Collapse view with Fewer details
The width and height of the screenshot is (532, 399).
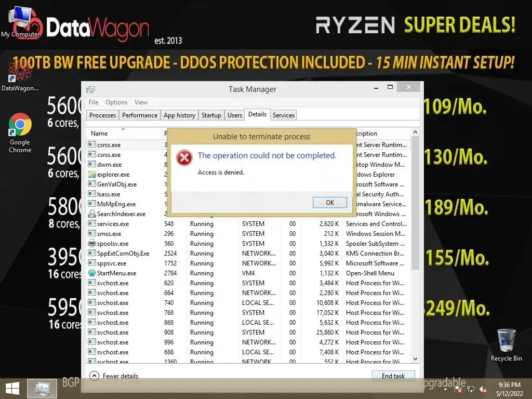(114, 376)
